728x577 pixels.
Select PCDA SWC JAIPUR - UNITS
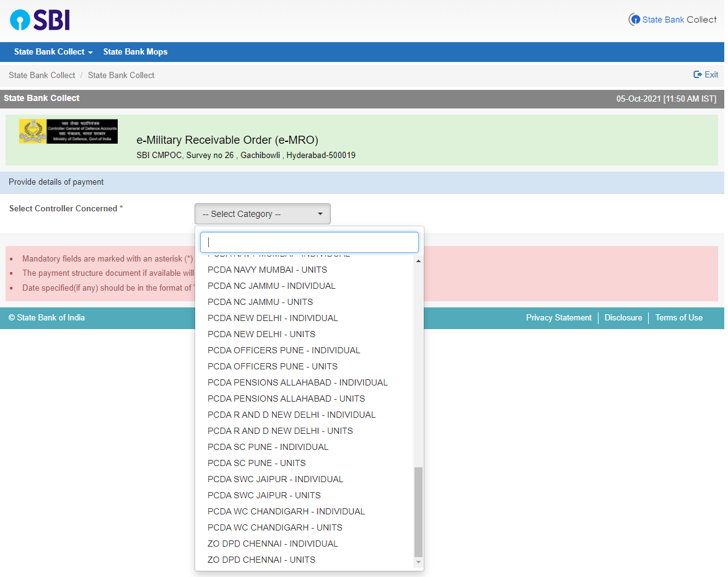tap(264, 495)
